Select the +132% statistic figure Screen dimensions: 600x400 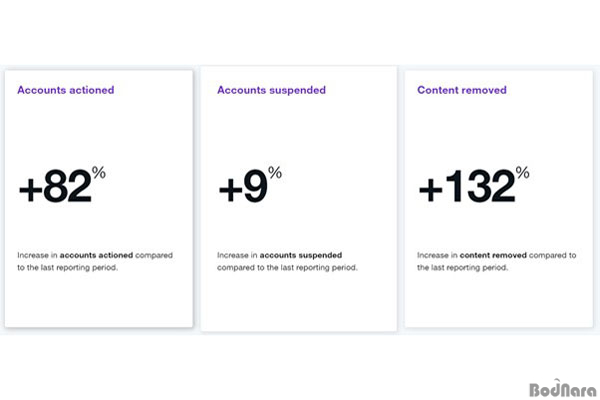click(x=474, y=184)
